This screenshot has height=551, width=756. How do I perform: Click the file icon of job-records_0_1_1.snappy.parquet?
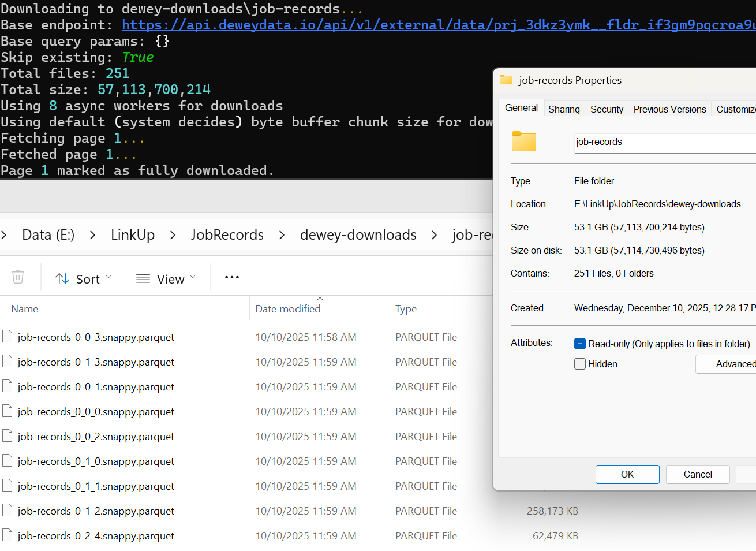point(8,486)
